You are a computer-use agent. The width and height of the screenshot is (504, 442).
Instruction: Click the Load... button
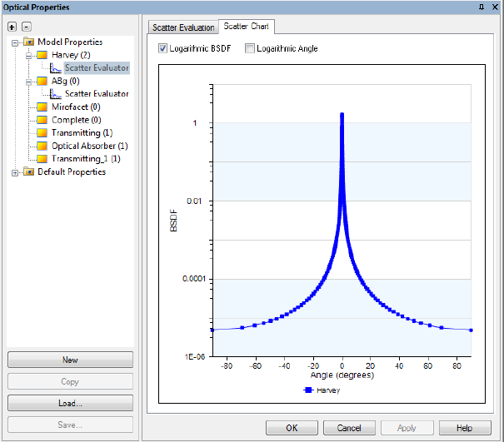tap(70, 403)
